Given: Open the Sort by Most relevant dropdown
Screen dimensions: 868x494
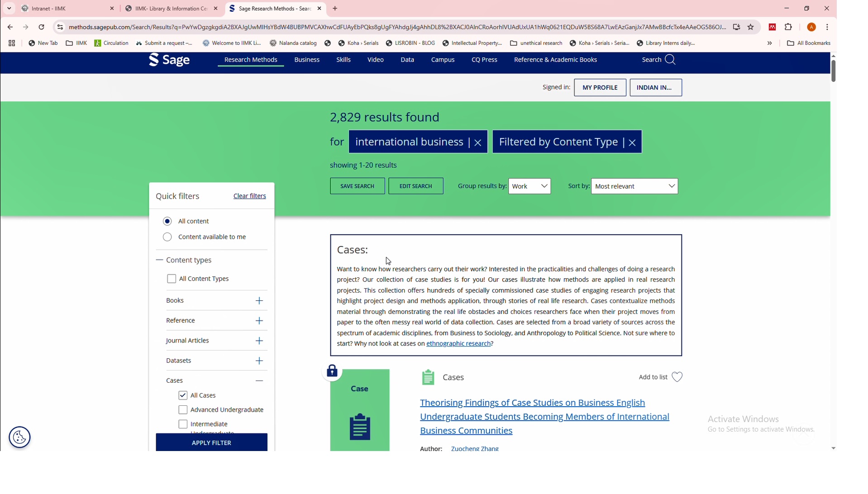Looking at the screenshot, I should click(634, 186).
